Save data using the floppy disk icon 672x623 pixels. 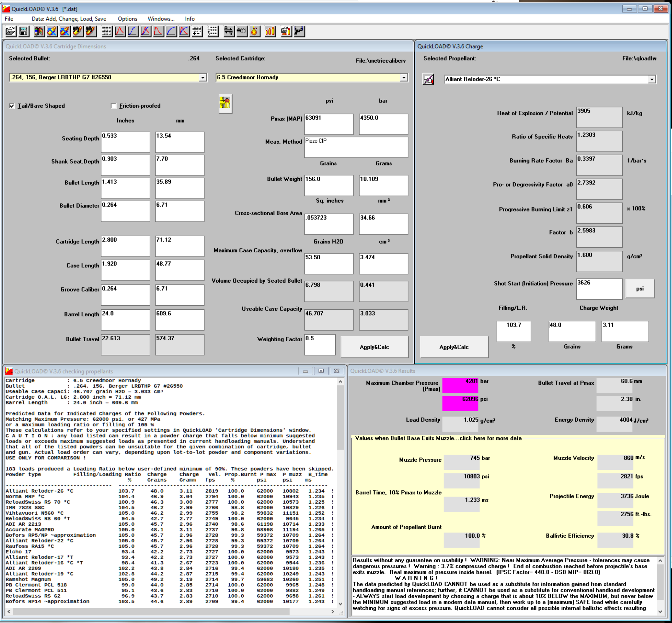pos(24,31)
